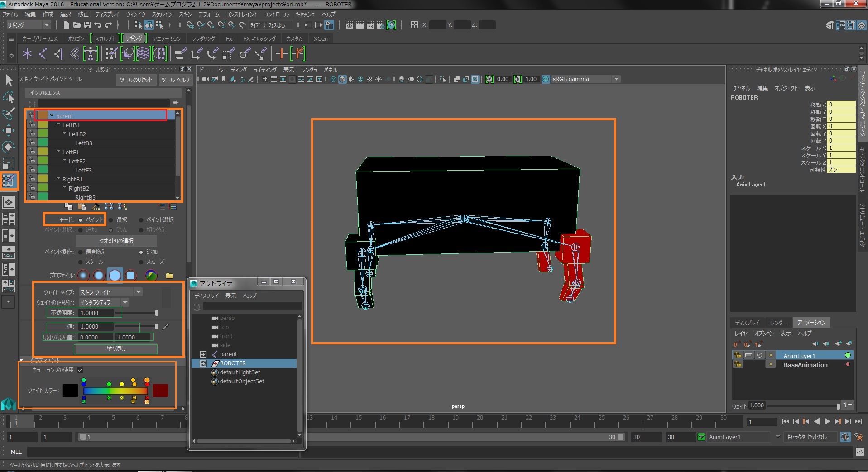Select the 選択 mode radio button
This screenshot has height=472, width=868.
click(x=110, y=220)
